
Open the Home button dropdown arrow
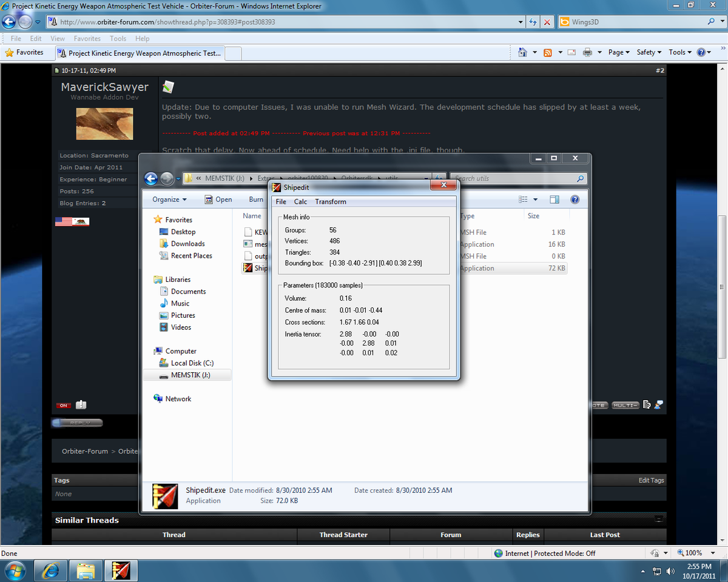[x=534, y=53]
